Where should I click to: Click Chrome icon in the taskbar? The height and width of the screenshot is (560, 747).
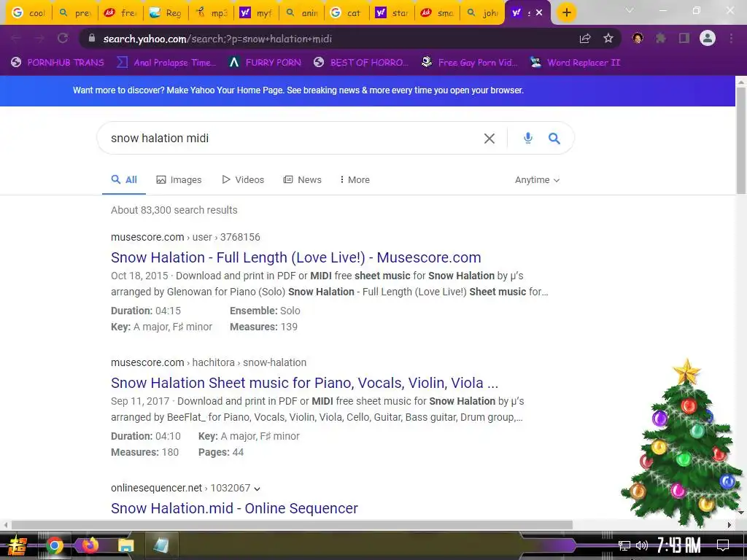click(x=54, y=545)
